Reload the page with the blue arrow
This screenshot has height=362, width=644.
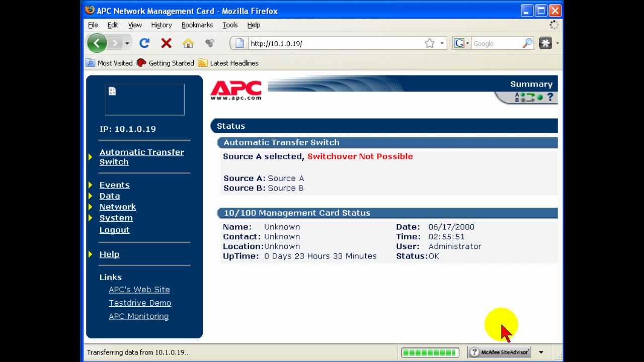pyautogui.click(x=144, y=43)
